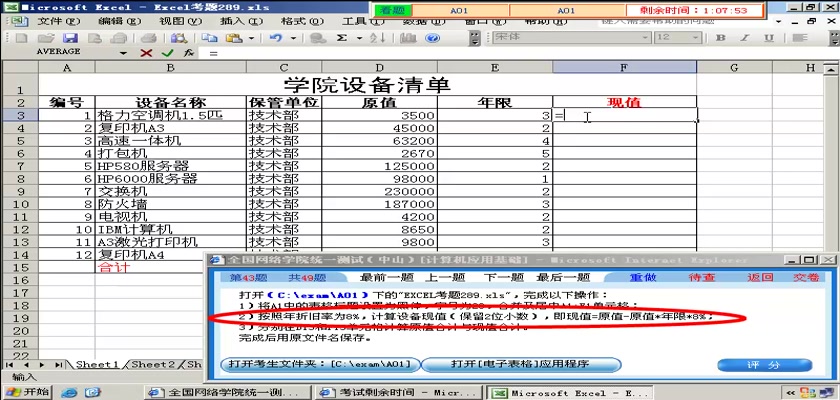Expand the AVERAGE function name box dropdown
This screenshot has height=400, width=840.
[x=123, y=53]
